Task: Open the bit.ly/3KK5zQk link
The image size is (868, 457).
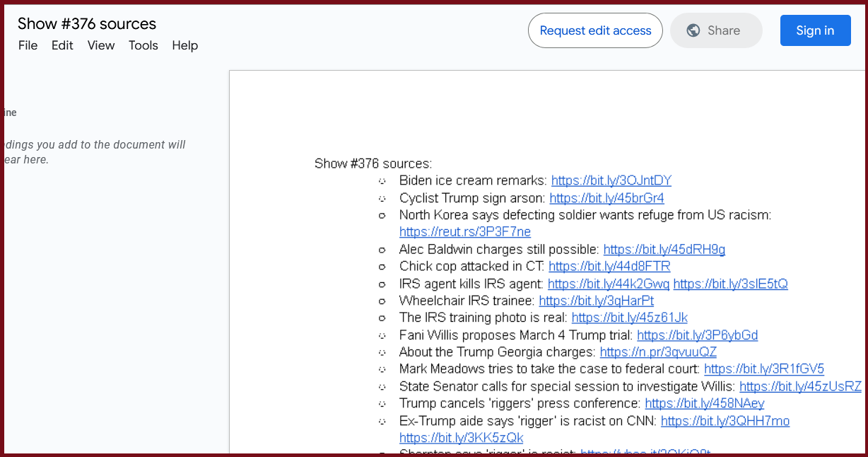Action: pos(462,438)
